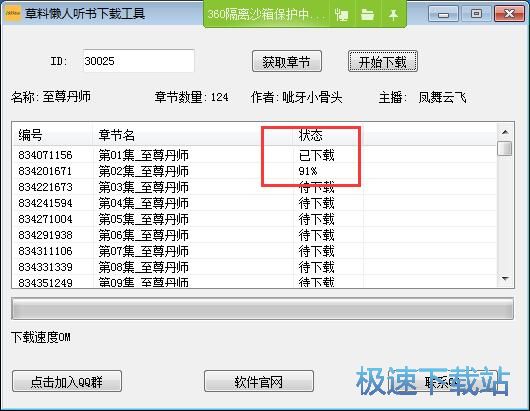The image size is (530, 411).
Task: Start downloading with 开始下载 button
Action: (383, 61)
